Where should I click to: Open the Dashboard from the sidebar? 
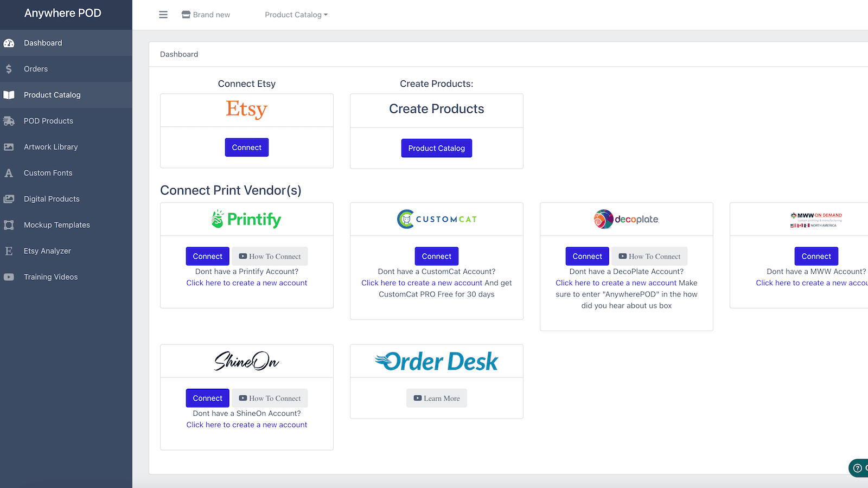pos(43,42)
